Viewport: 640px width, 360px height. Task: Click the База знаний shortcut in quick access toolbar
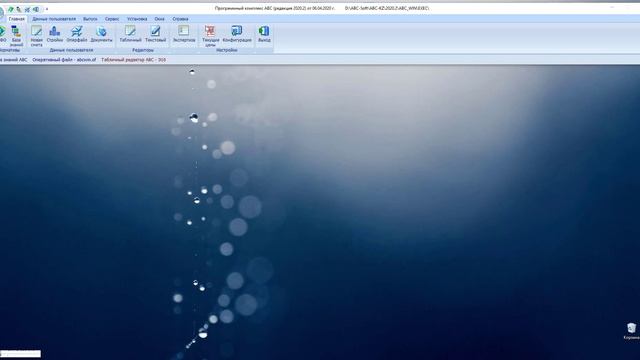(19, 9)
